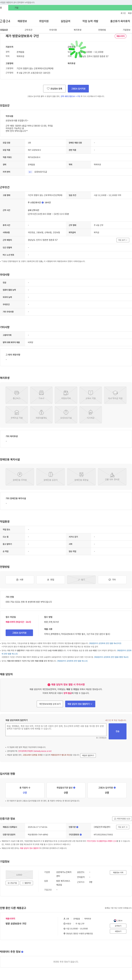Switch to the 우대사항 tab
132x980 pixels.
pyautogui.click(x=53, y=30)
